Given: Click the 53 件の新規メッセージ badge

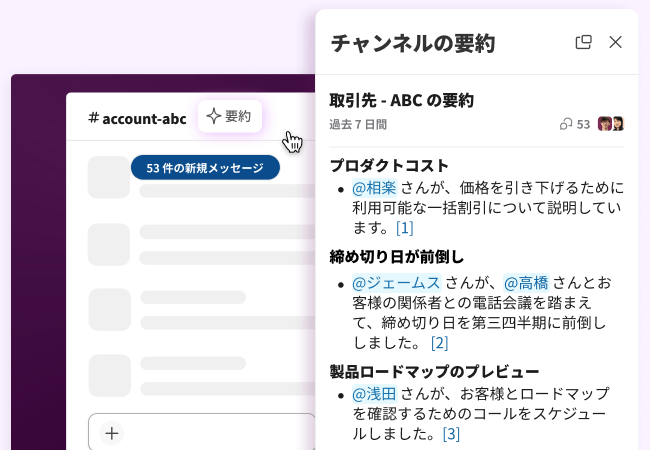Looking at the screenshot, I should [x=205, y=168].
